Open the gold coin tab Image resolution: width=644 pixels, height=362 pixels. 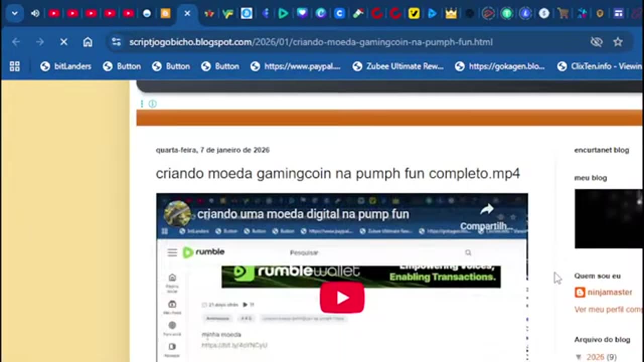click(600, 14)
